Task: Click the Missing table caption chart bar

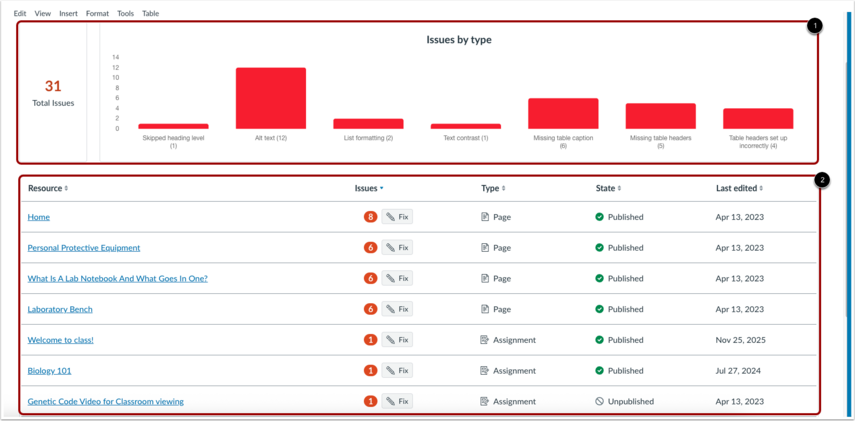Action: click(x=563, y=113)
